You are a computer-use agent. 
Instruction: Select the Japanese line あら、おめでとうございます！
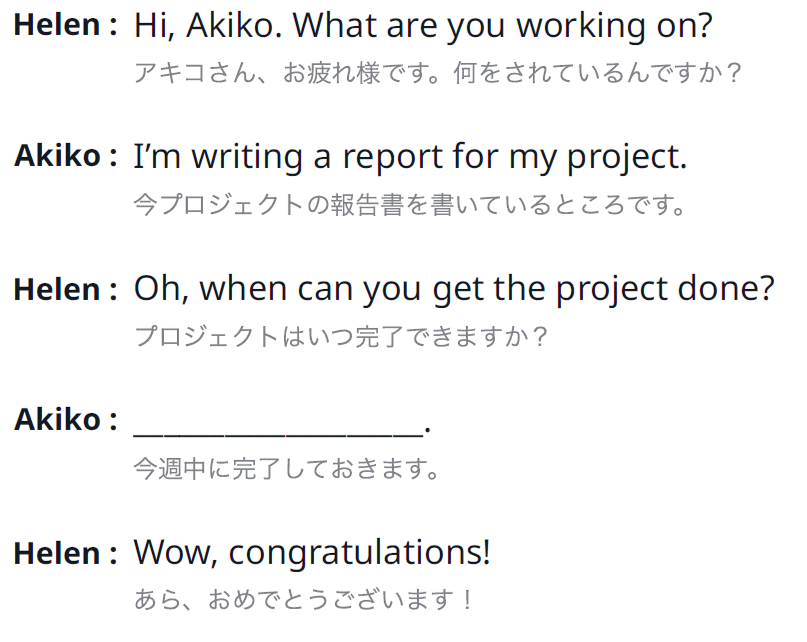pyautogui.click(x=303, y=600)
